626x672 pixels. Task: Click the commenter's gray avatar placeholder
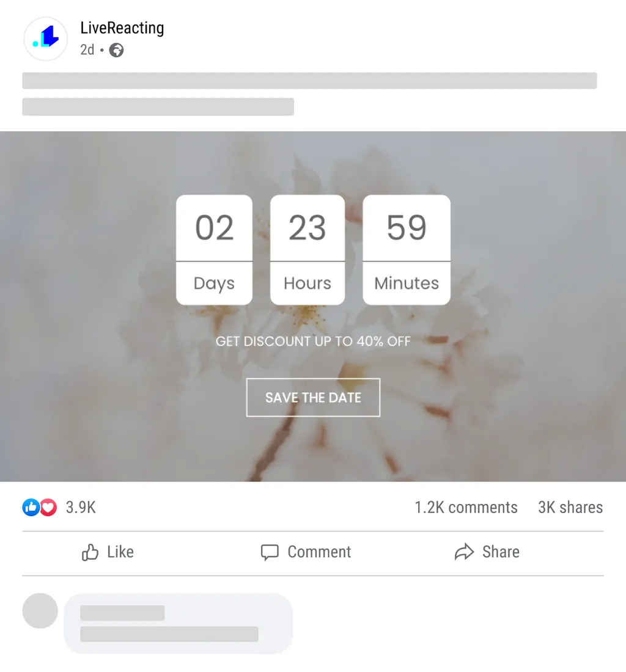coord(40,611)
